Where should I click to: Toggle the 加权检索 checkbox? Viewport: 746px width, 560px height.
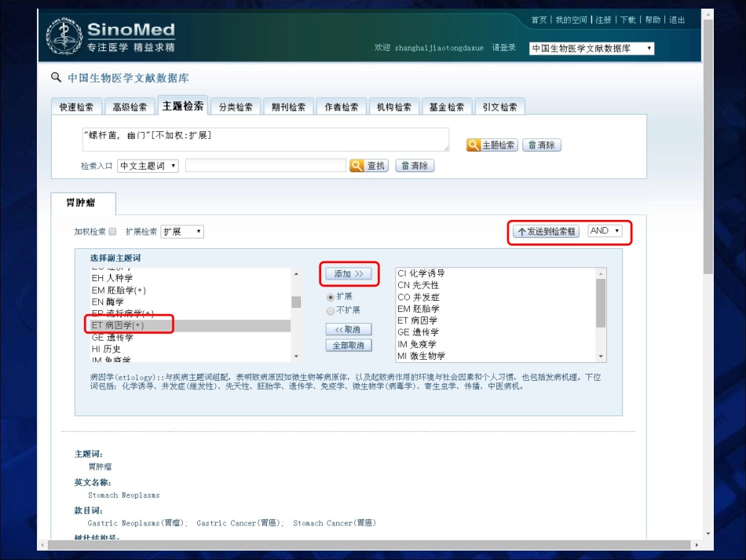point(113,232)
